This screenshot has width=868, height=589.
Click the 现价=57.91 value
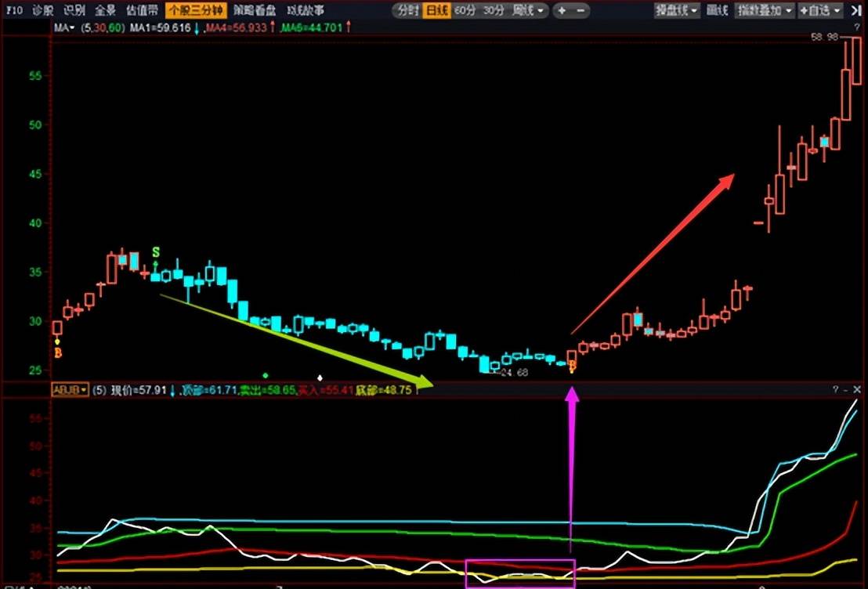coord(139,390)
